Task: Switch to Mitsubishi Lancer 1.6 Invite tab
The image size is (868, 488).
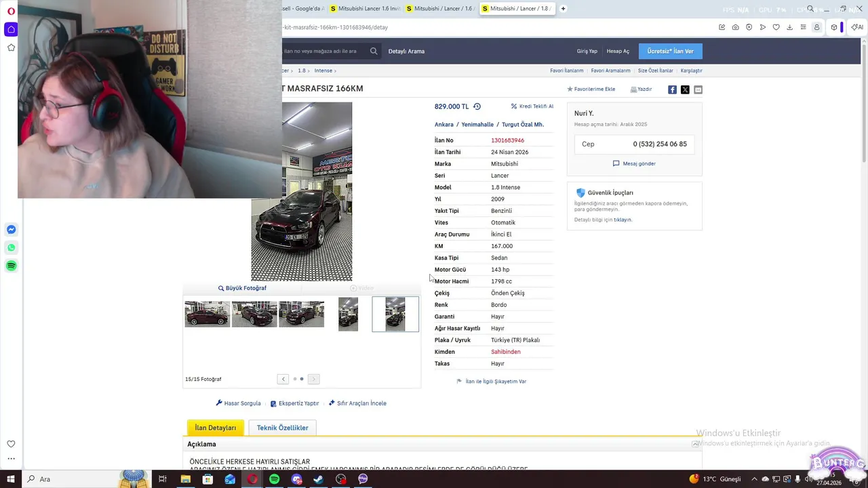Action: tap(365, 9)
